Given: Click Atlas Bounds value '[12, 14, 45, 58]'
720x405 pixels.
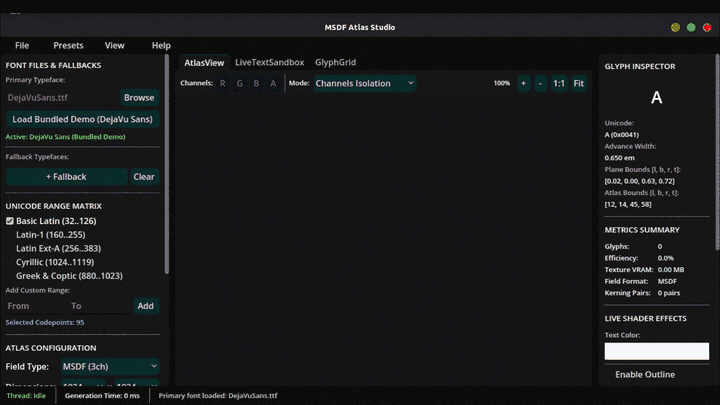Looking at the screenshot, I should point(628,204).
